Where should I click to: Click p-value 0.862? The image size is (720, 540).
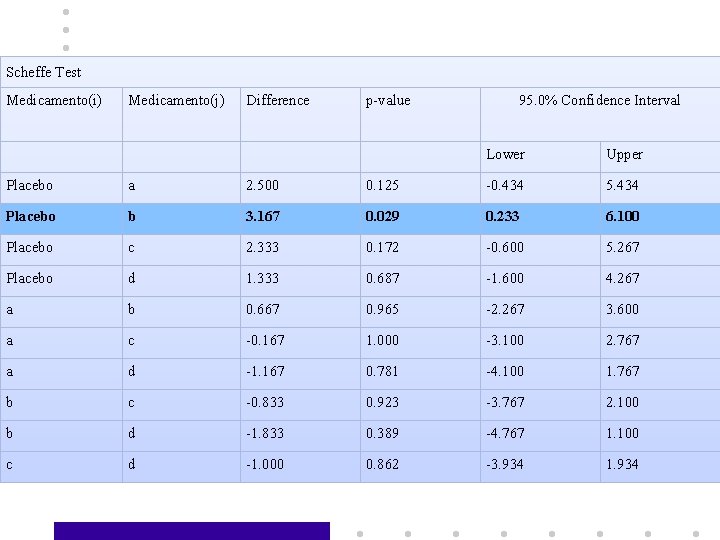[x=382, y=464]
